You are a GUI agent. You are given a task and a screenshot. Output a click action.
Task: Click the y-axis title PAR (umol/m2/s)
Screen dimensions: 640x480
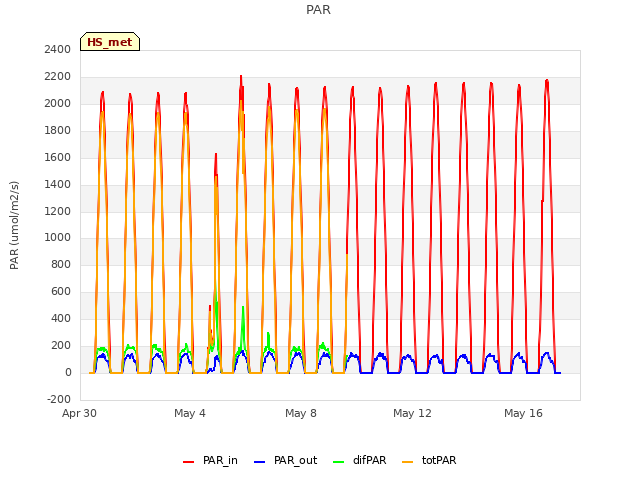(14, 225)
